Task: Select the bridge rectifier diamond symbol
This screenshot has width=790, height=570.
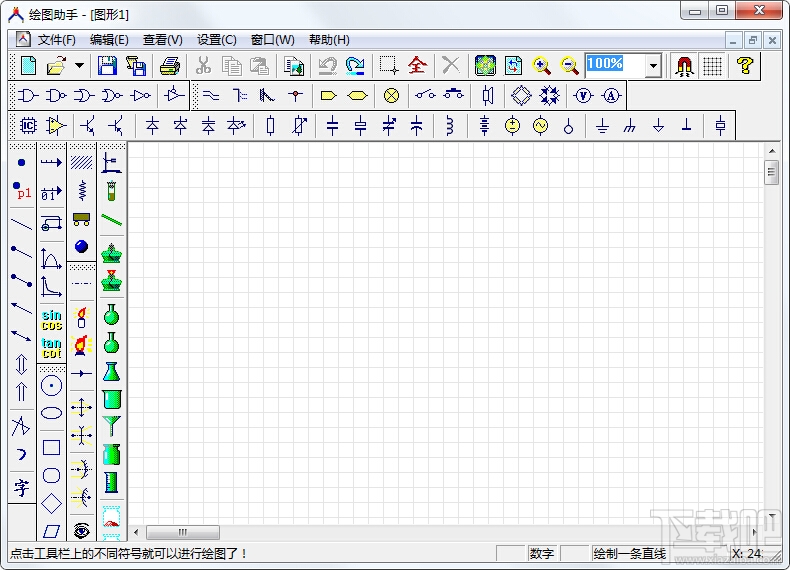Action: tap(521, 95)
